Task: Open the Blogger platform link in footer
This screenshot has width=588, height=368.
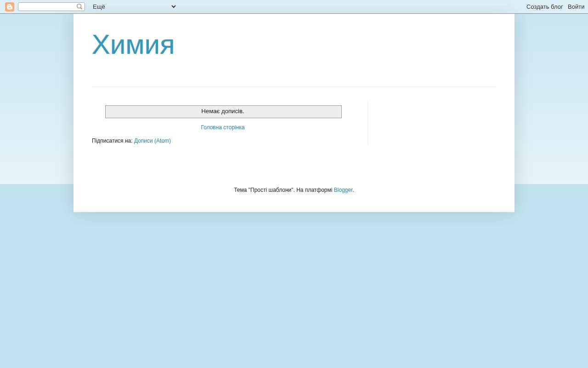Action: click(343, 190)
